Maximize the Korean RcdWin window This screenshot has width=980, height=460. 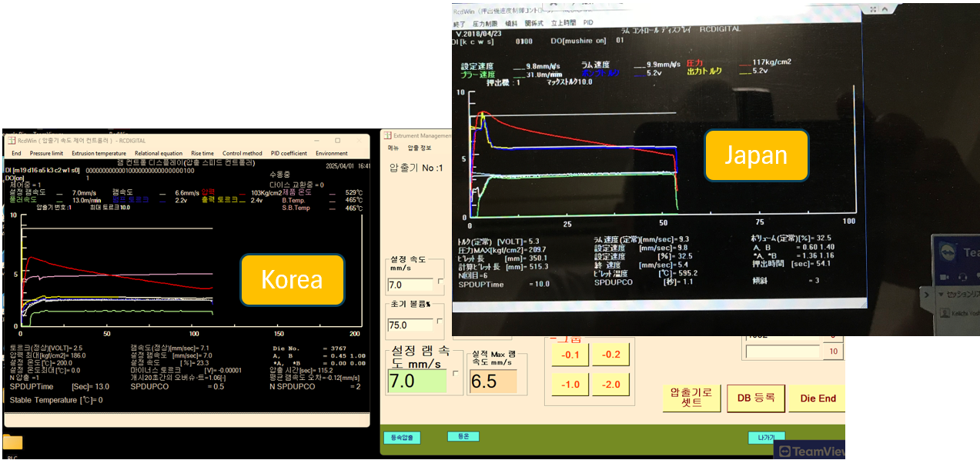pyautogui.click(x=337, y=141)
